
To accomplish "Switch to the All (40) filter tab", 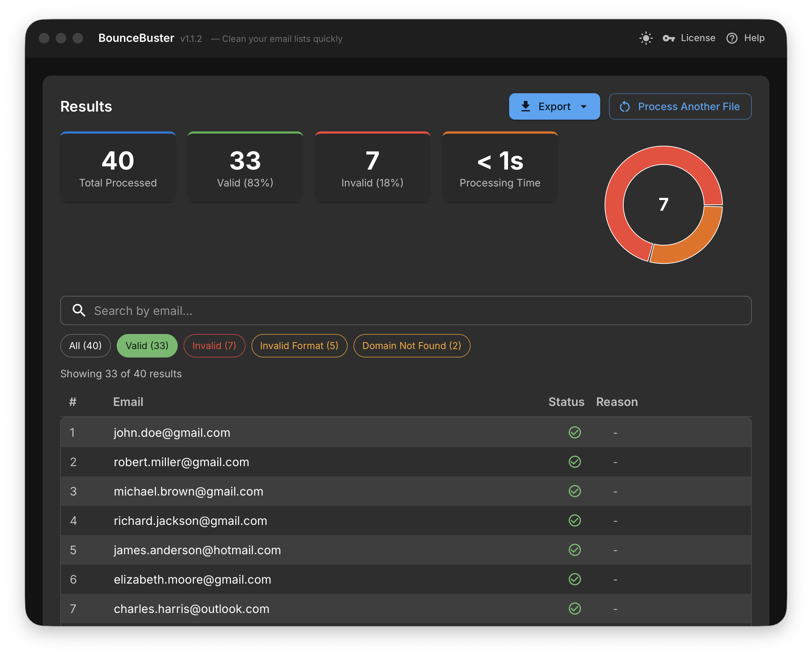I will (x=85, y=345).
